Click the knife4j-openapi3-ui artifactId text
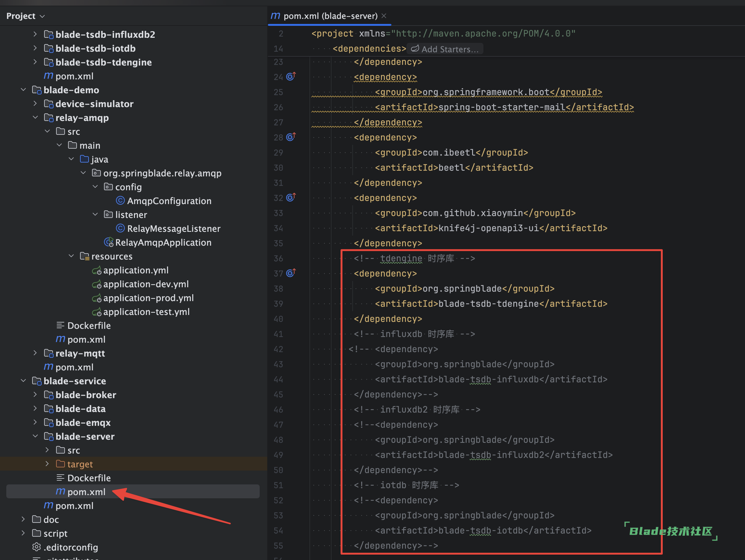745x560 pixels. [488, 228]
